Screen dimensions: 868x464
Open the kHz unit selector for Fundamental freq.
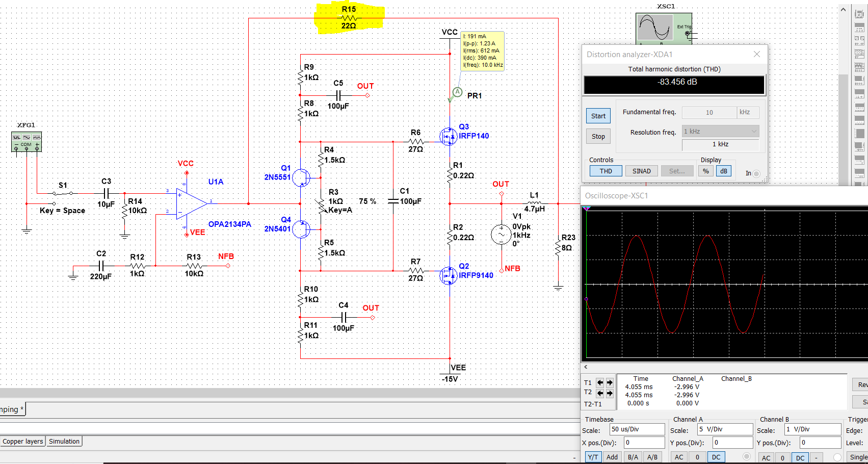click(748, 112)
